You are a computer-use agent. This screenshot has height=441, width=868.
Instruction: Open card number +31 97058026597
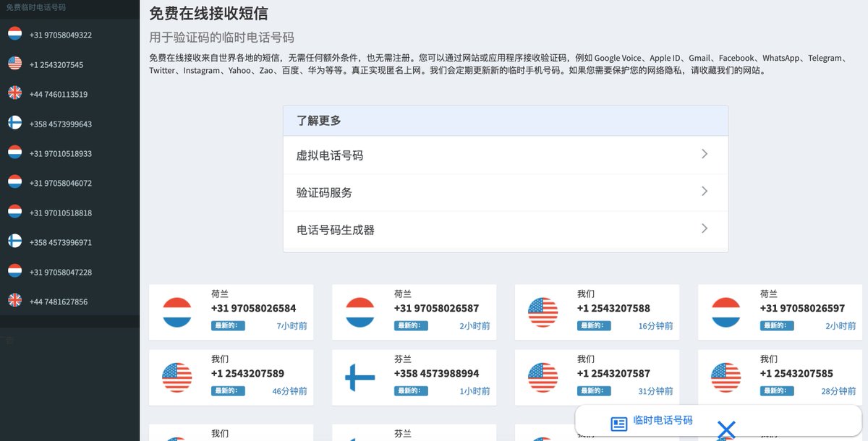(803, 308)
